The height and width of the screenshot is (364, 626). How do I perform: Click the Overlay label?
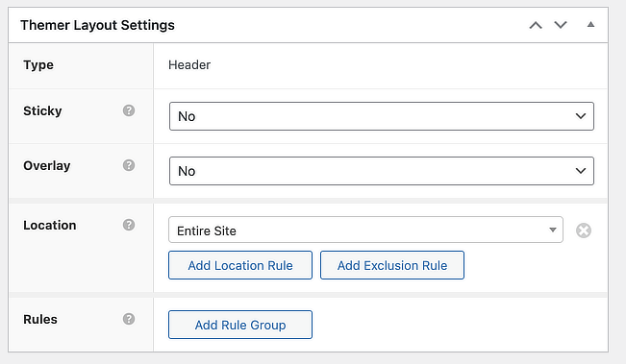(x=47, y=165)
